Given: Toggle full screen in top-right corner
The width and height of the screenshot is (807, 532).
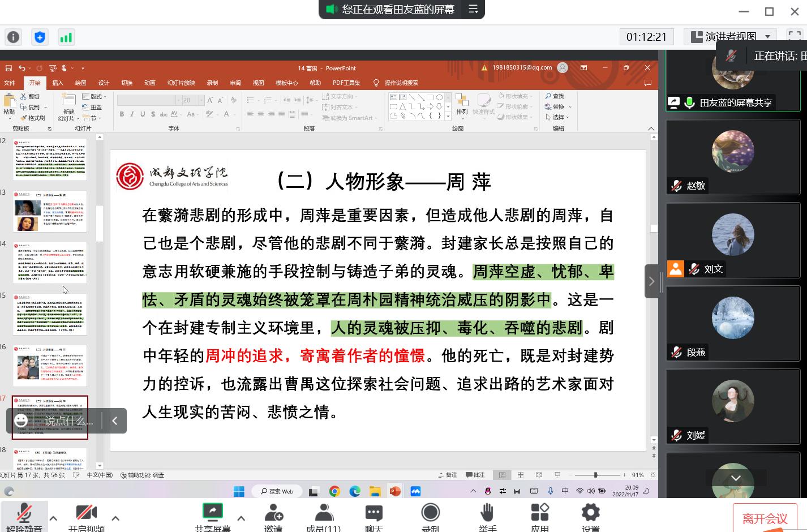Looking at the screenshot, I should (x=795, y=36).
